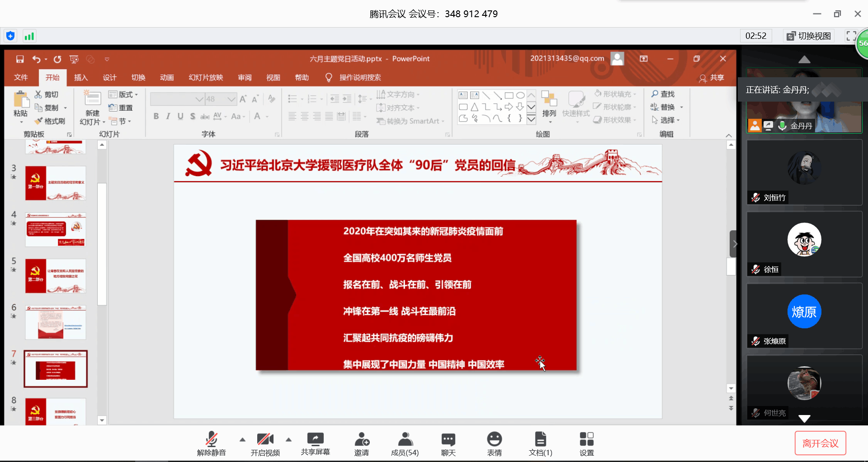This screenshot has height=462, width=868.
Task: Expand the shapes gallery more arrow
Action: pos(532,119)
